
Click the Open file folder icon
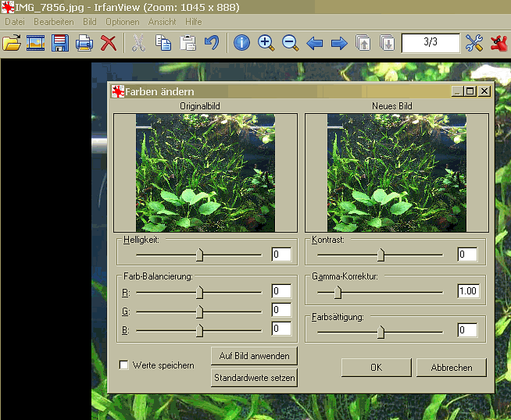point(11,43)
